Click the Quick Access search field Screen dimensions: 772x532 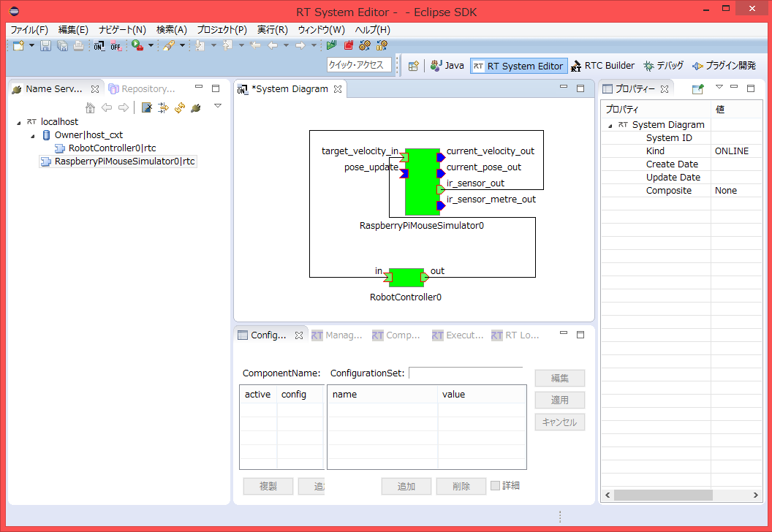[356, 65]
